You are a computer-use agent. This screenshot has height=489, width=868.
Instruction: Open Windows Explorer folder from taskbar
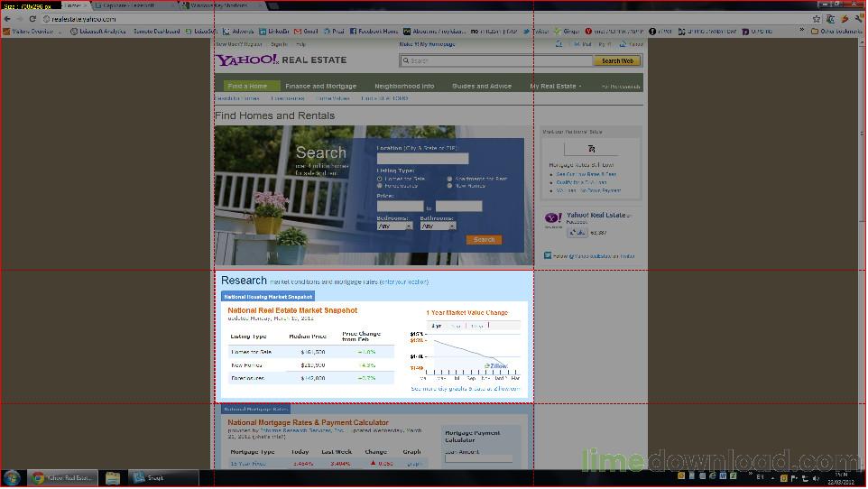(x=113, y=477)
